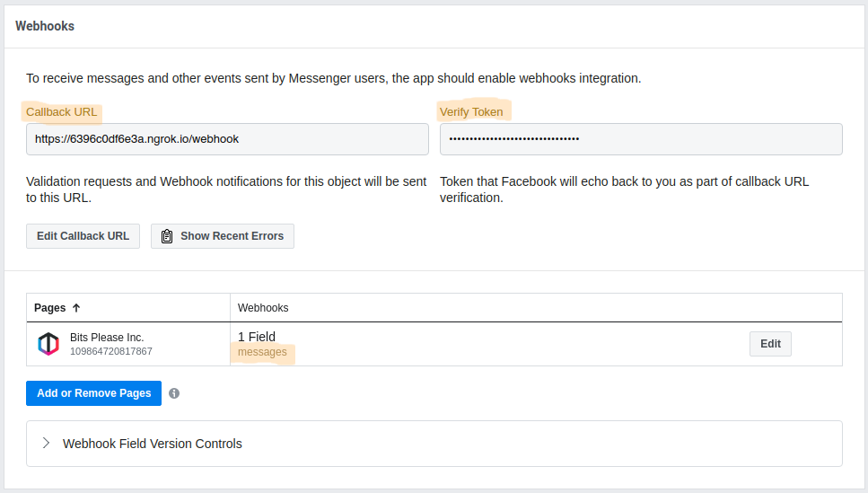Click the Webhooks column header in table
Viewport: 868px width, 493px height.
[263, 308]
